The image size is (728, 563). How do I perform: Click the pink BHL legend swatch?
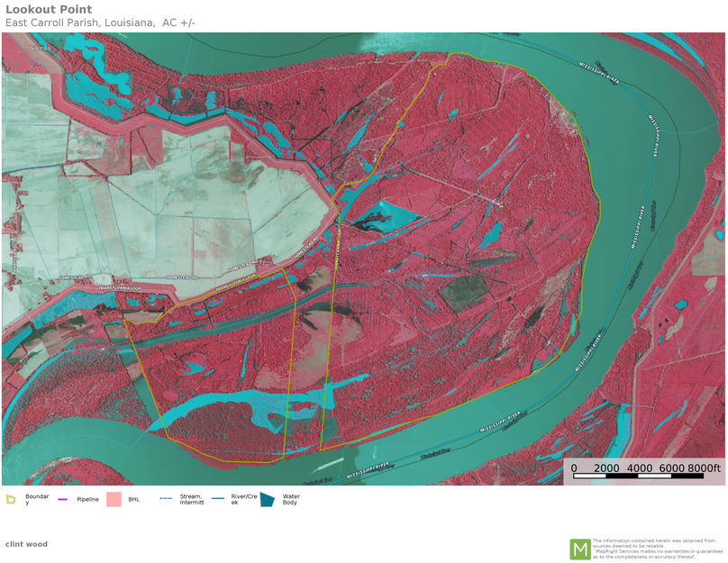pos(114,499)
